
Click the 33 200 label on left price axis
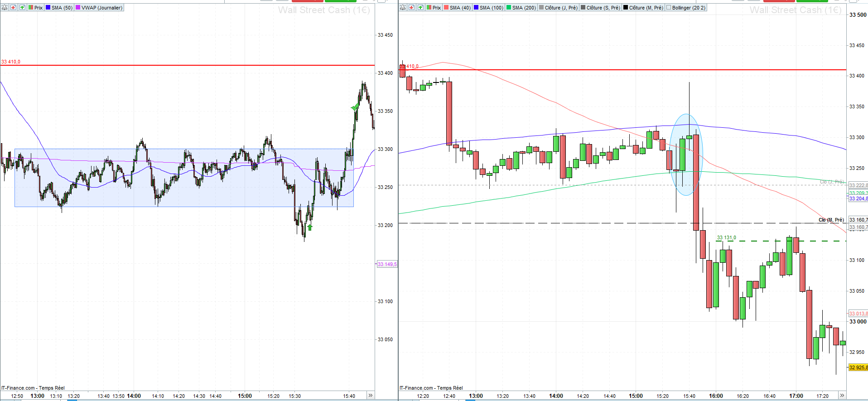tap(385, 225)
